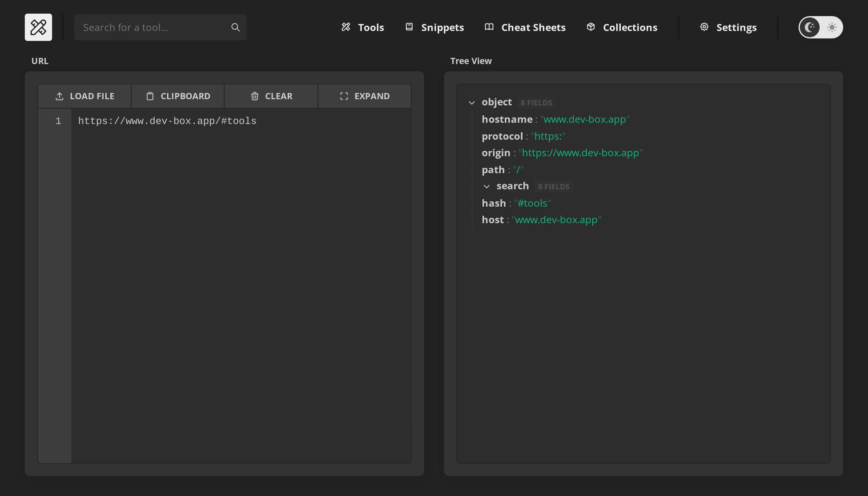The width and height of the screenshot is (868, 496).
Task: Paste from Clipboard button
Action: point(178,96)
